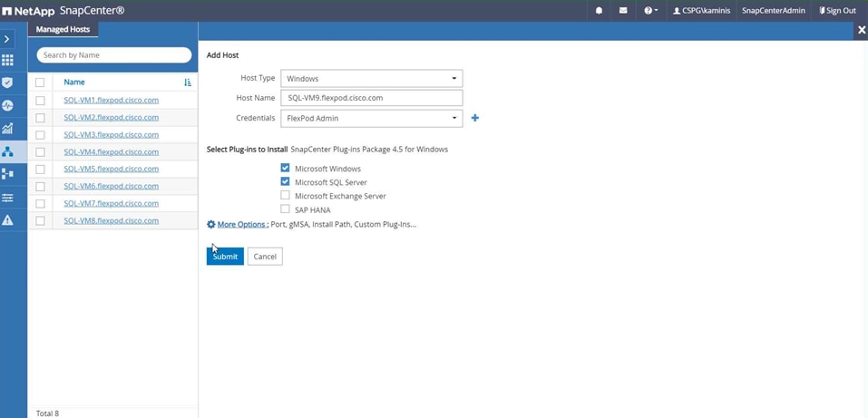Open the Settings sliders icon in sidebar
Image resolution: width=868 pixels, height=418 pixels.
pyautogui.click(x=7, y=197)
